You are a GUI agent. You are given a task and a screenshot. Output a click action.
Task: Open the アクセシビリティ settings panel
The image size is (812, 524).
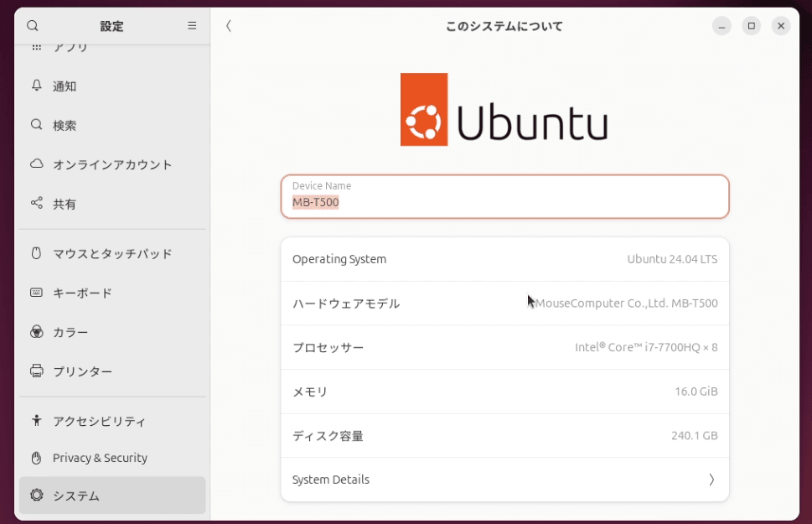point(99,421)
